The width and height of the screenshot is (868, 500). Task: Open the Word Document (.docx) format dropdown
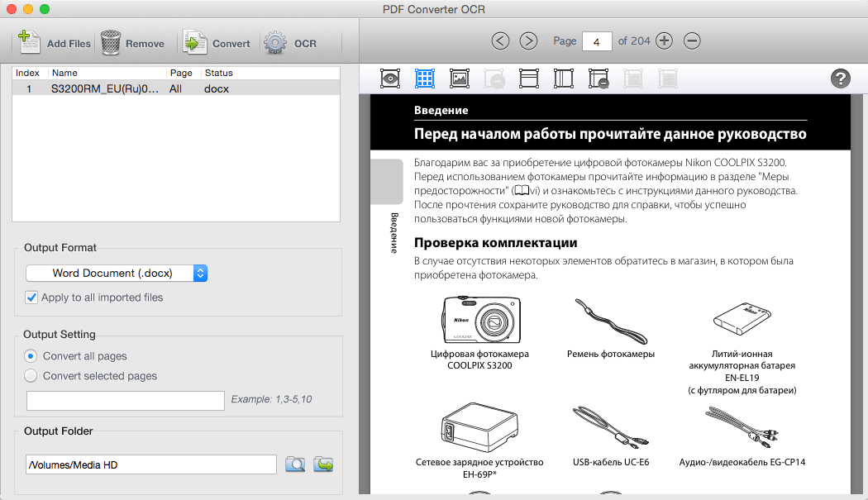117,273
